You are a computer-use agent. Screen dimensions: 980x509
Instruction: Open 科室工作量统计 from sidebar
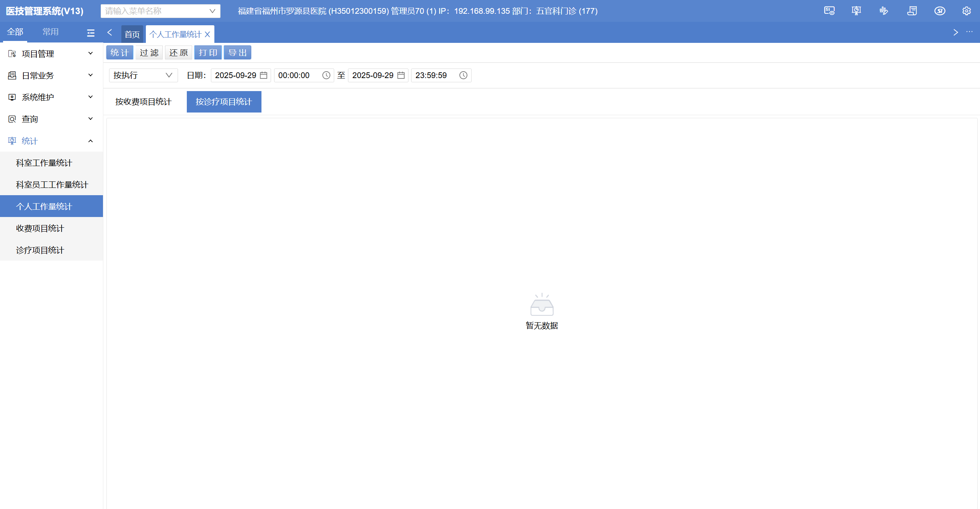coord(44,163)
